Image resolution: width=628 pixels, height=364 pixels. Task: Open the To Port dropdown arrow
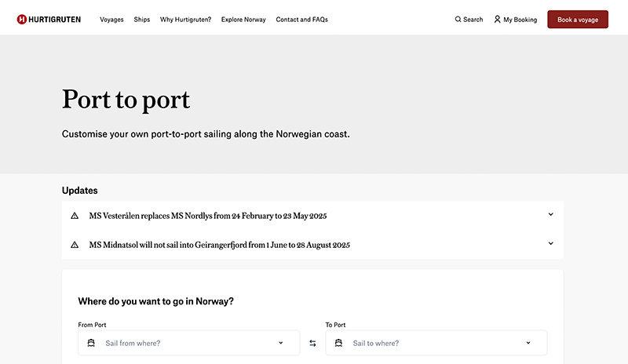(528, 343)
